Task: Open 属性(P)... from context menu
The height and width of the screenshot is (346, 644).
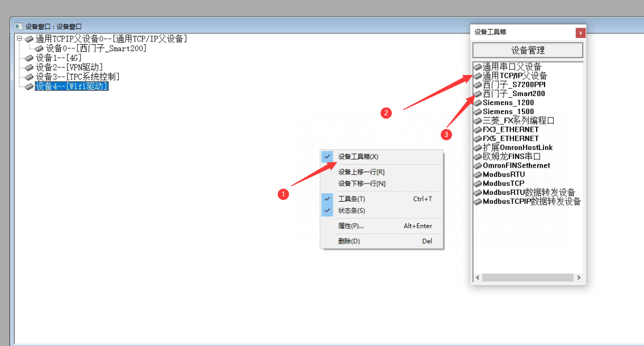Action: 382,226
